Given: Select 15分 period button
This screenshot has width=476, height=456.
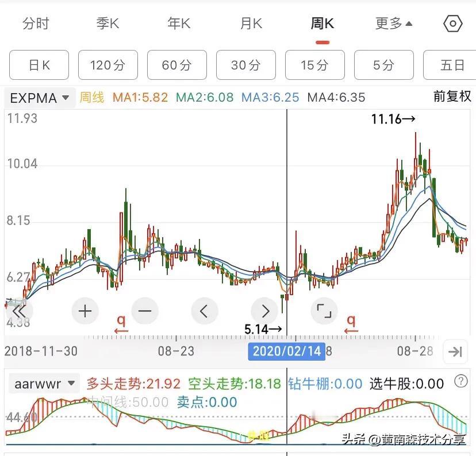Looking at the screenshot, I should (315, 65).
